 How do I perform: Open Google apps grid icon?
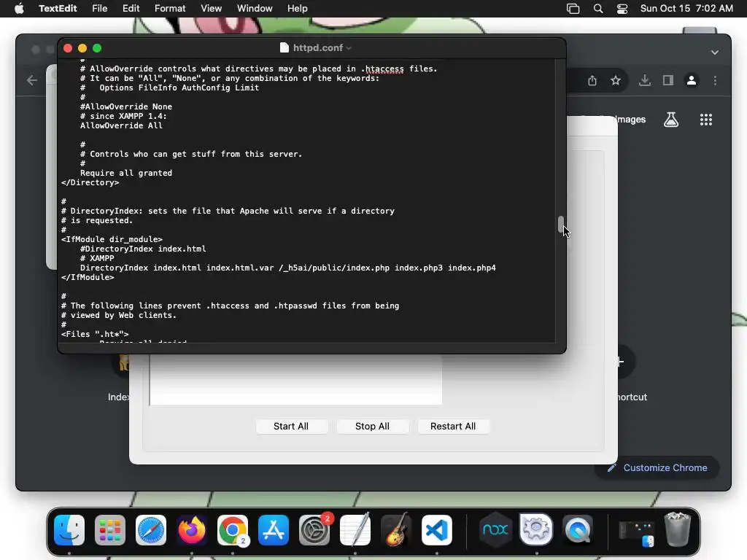click(x=706, y=120)
